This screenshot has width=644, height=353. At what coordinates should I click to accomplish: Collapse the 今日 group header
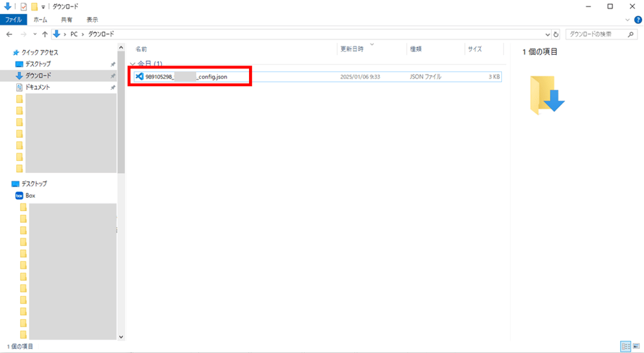pyautogui.click(x=132, y=64)
